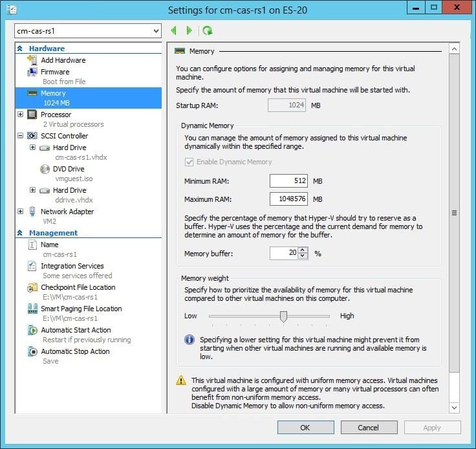The width and height of the screenshot is (476, 449).
Task: Click the blue information icon
Action: (x=189, y=340)
